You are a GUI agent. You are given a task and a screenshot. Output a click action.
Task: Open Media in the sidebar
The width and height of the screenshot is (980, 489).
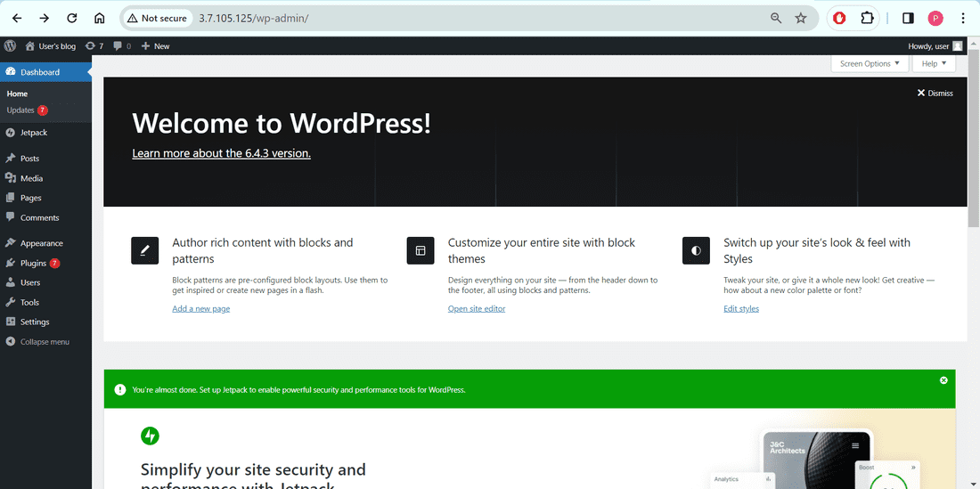tap(45, 178)
